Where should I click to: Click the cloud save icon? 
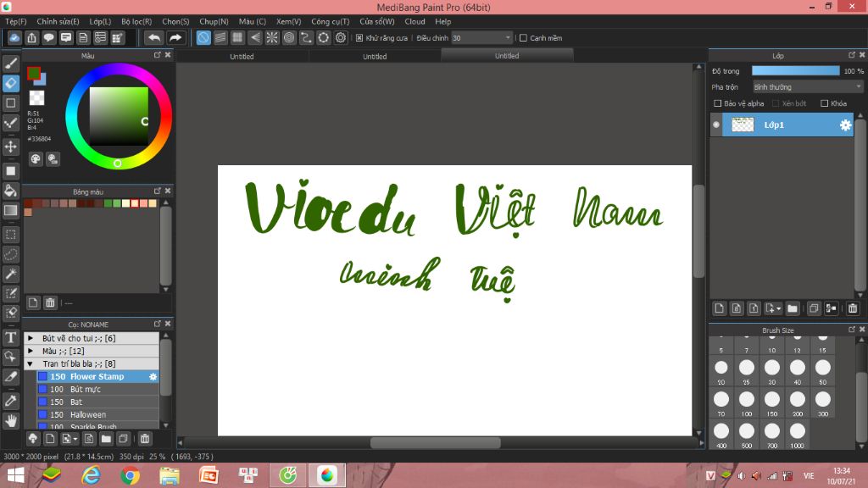[14, 37]
